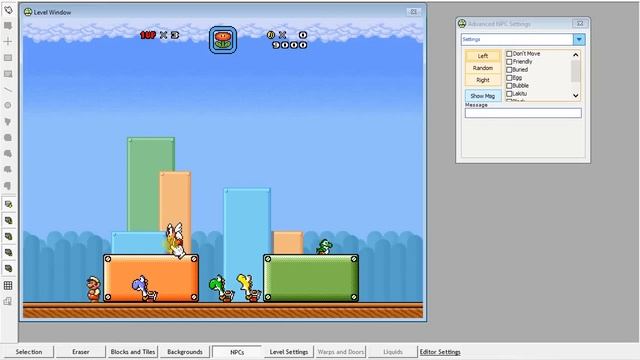
Task: Set NPC direction to Left
Action: pyautogui.click(x=483, y=56)
